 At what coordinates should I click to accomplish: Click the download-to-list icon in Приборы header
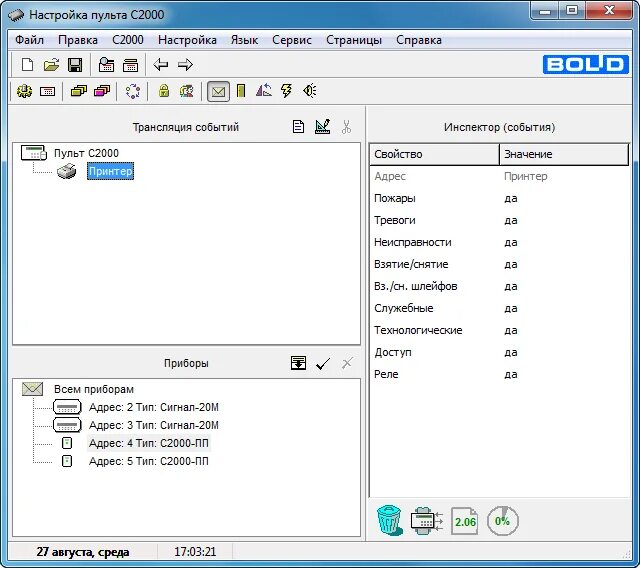tap(298, 363)
